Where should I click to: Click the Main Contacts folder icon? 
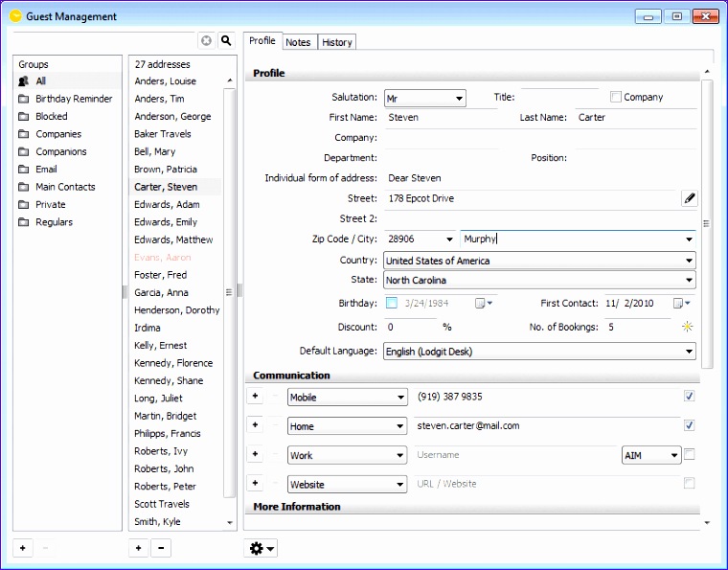(x=23, y=187)
